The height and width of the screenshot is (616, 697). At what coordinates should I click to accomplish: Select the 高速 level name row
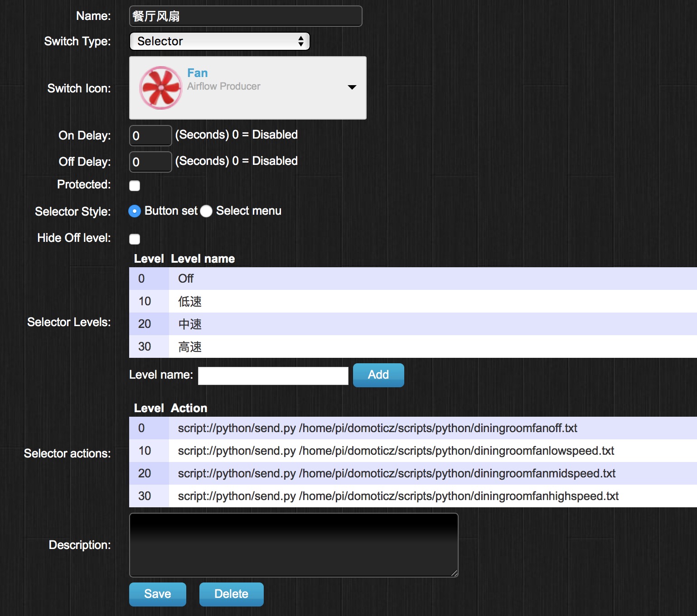[413, 346]
